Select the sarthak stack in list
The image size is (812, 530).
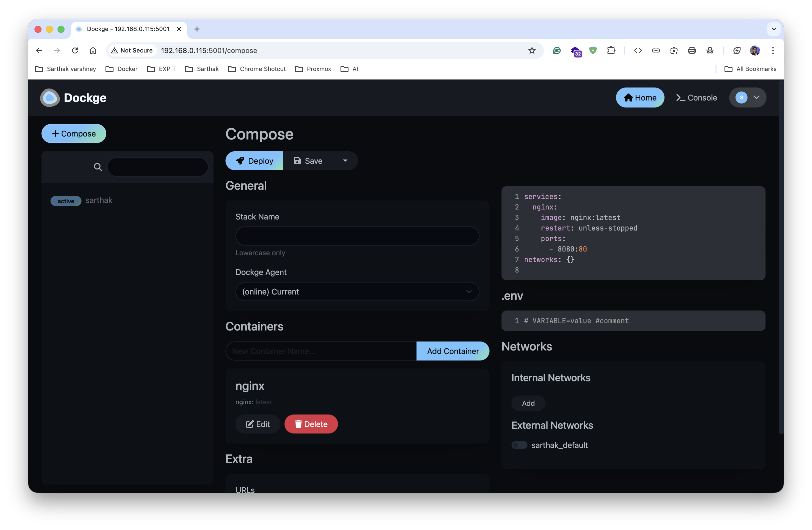[98, 200]
